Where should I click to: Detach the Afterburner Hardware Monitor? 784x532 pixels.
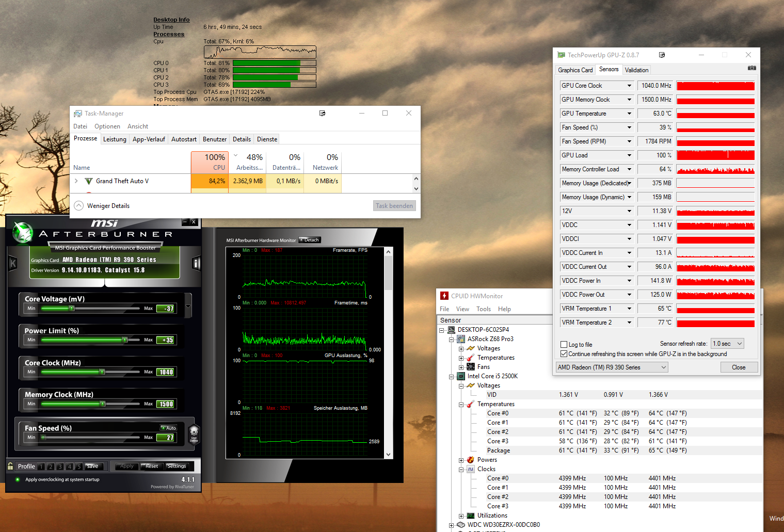pos(310,240)
